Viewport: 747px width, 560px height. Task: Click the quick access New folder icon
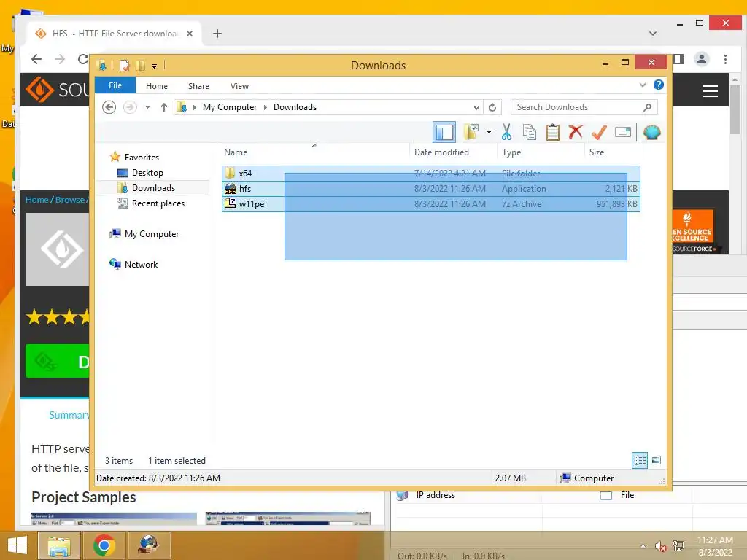141,65
